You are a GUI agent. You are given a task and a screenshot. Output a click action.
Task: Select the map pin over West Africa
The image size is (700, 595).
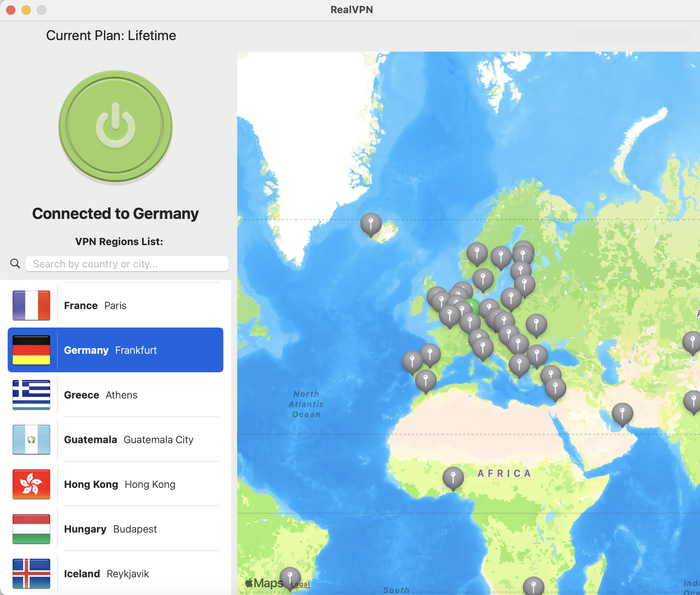pos(452,477)
